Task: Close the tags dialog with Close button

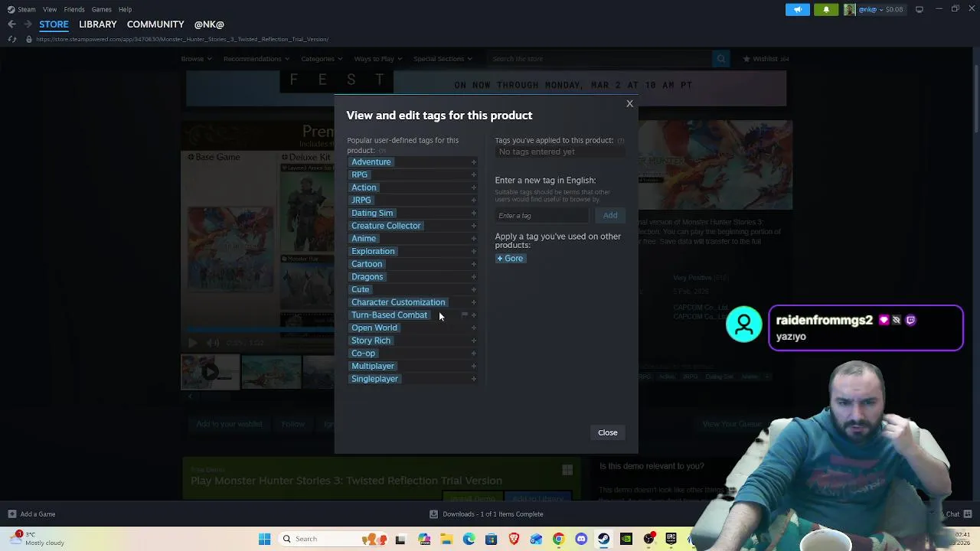Action: pyautogui.click(x=607, y=432)
